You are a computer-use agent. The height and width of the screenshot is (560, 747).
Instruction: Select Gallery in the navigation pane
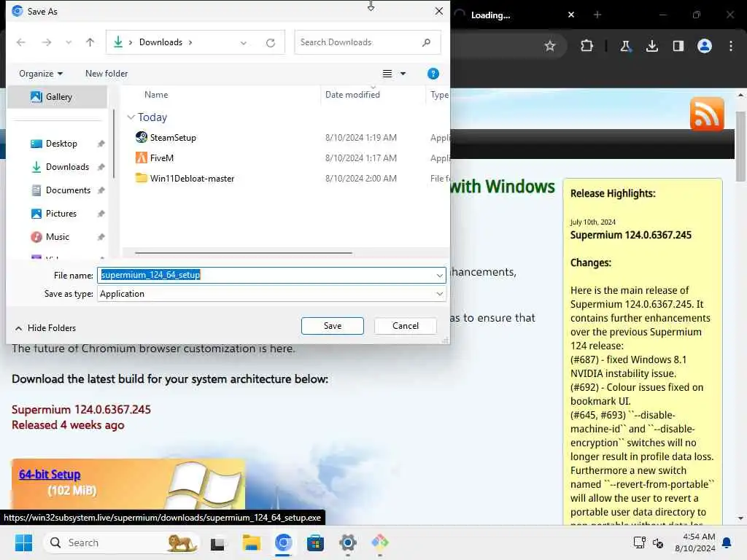point(57,97)
